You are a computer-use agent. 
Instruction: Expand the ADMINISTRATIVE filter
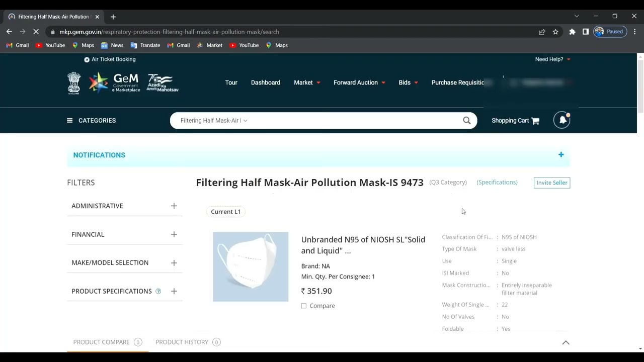[x=174, y=206]
